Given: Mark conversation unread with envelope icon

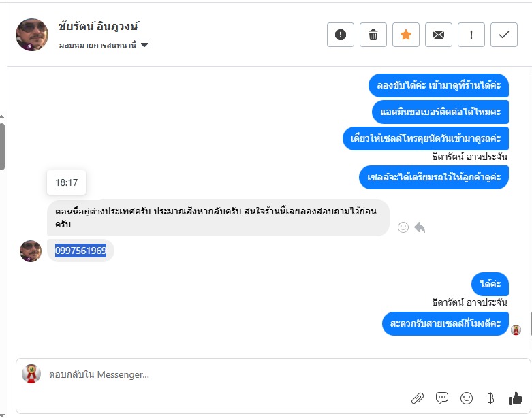Looking at the screenshot, I should click(x=439, y=35).
